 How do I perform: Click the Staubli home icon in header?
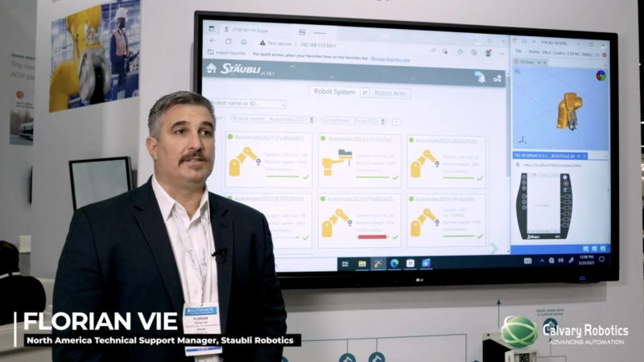click(212, 68)
